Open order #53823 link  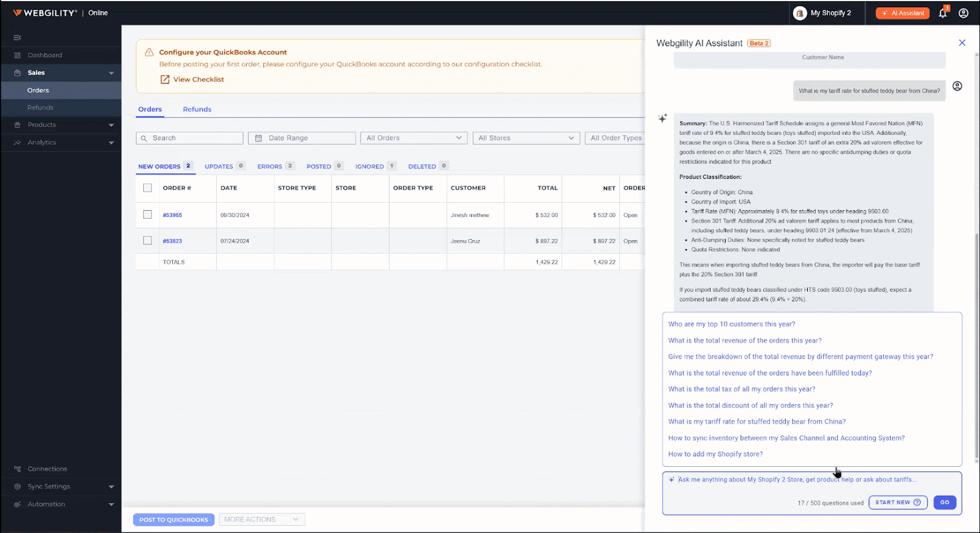point(172,241)
